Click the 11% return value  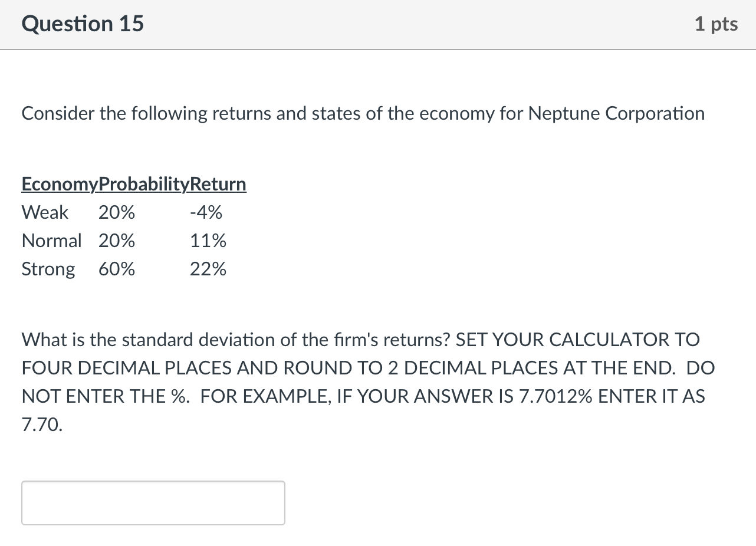pyautogui.click(x=208, y=241)
